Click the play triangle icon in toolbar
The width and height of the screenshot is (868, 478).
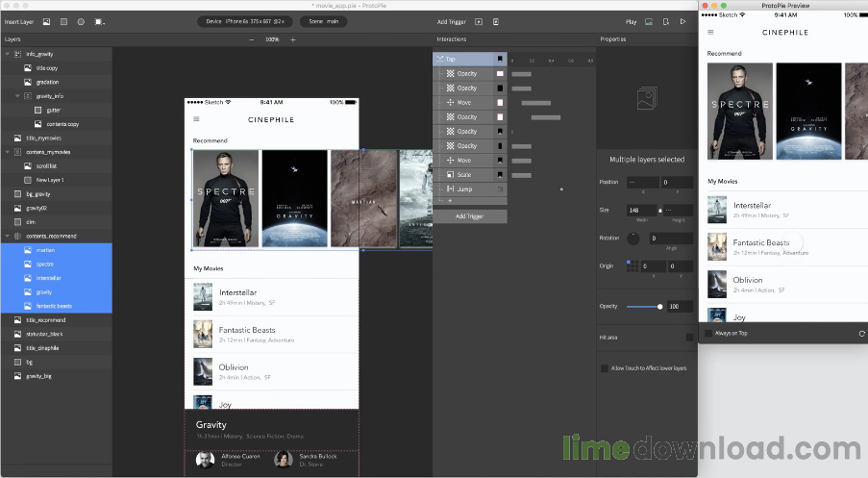pyautogui.click(x=683, y=21)
